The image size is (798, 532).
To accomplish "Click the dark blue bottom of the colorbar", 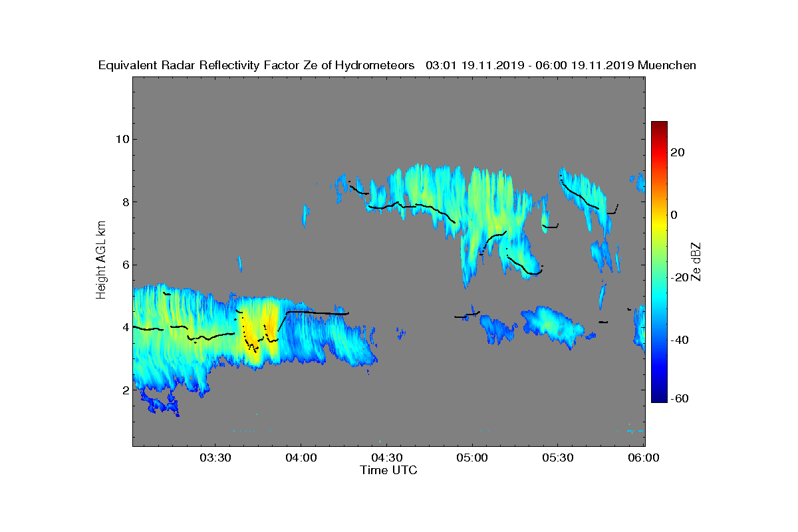I will [659, 398].
